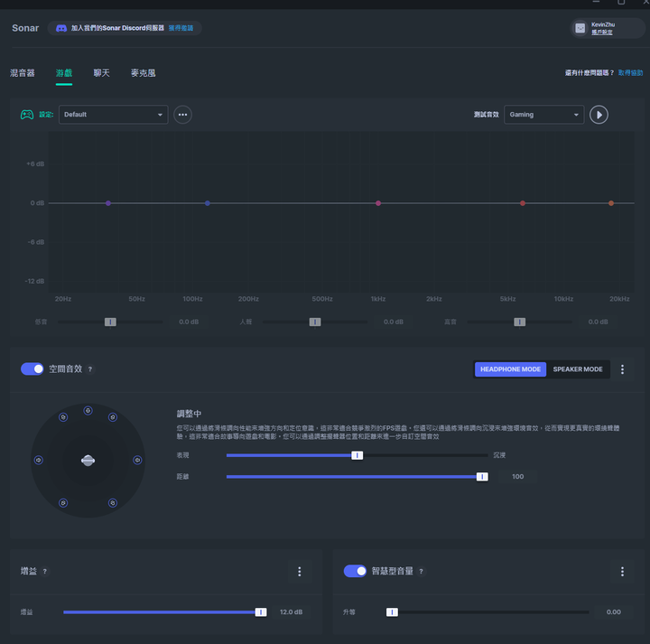Toggle the spatial audio switch
The image size is (650, 644).
pos(32,369)
